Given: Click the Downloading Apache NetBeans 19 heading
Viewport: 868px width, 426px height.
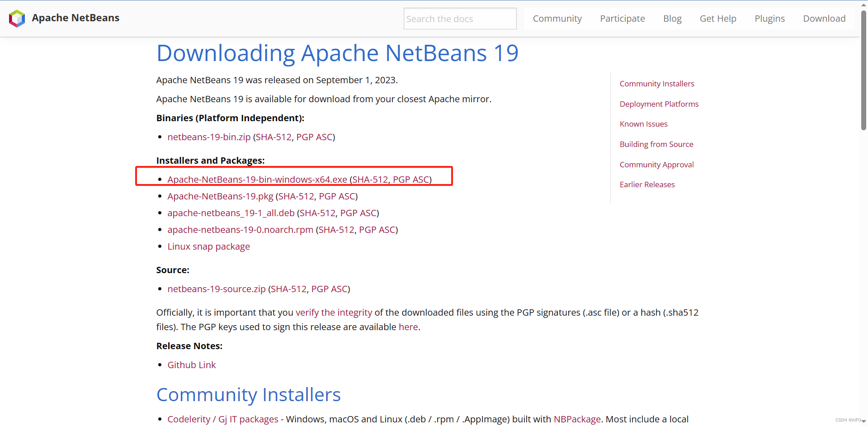Looking at the screenshot, I should pos(337,53).
